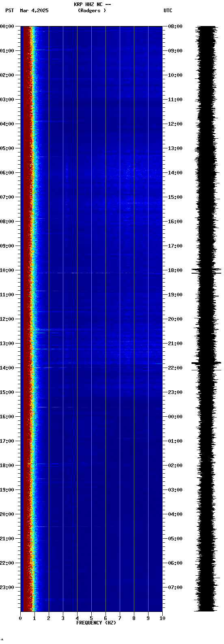Click the UTC time label '08:00'

pos(175,26)
